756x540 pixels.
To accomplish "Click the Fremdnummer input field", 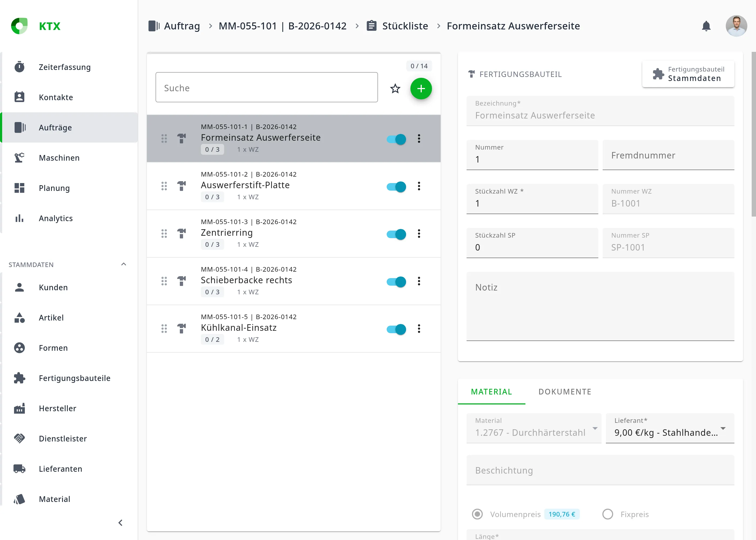I will [x=668, y=155].
